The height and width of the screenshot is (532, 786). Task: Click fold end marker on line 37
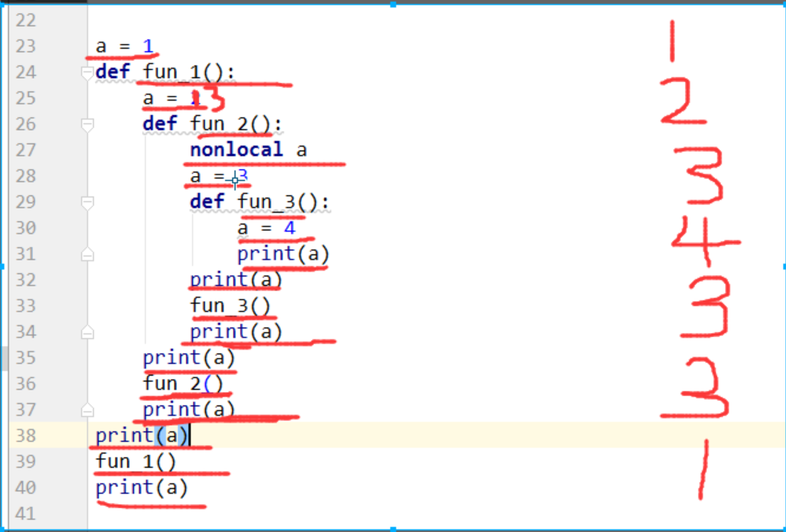pyautogui.click(x=87, y=410)
